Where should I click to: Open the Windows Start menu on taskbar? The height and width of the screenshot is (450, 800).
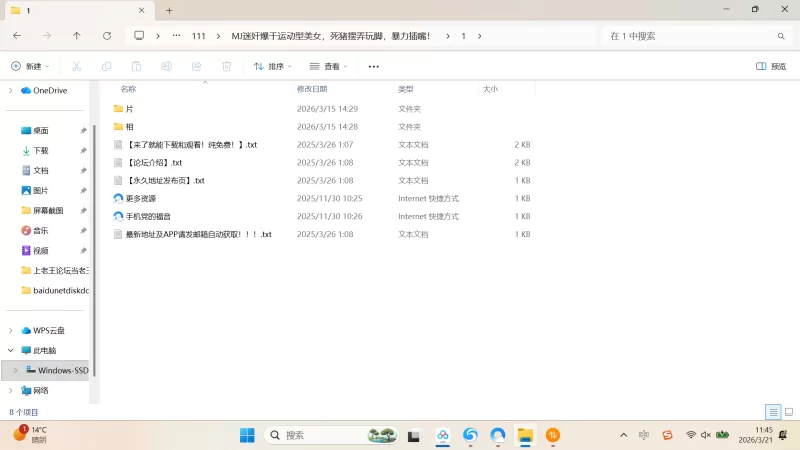pos(247,435)
